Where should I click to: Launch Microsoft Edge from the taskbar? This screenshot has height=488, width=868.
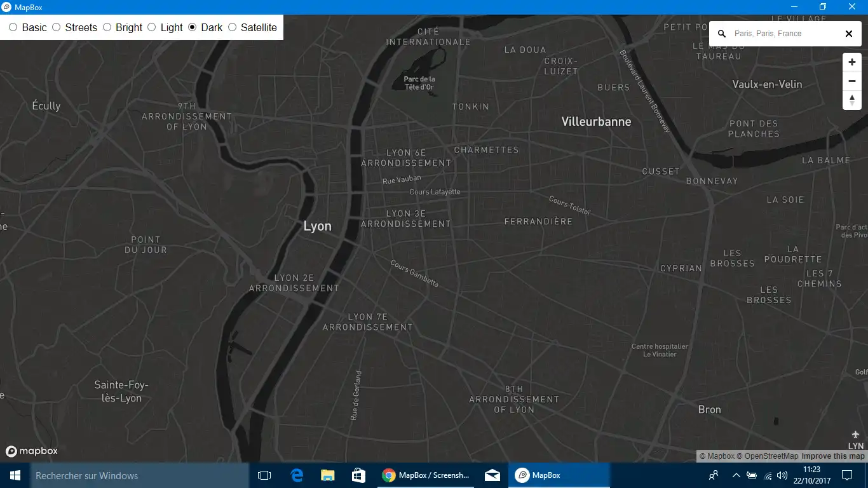coord(297,475)
